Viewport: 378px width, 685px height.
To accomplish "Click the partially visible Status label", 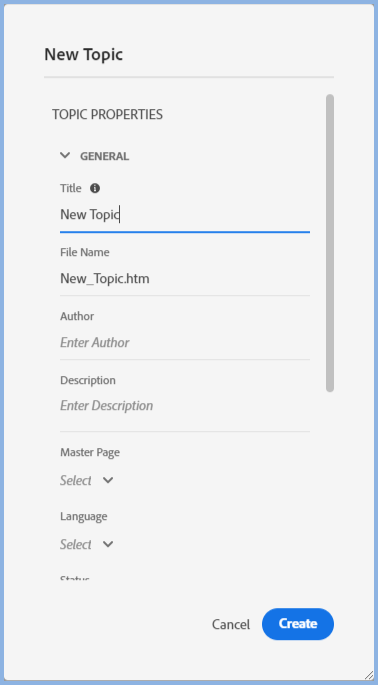I will pyautogui.click(x=75, y=578).
